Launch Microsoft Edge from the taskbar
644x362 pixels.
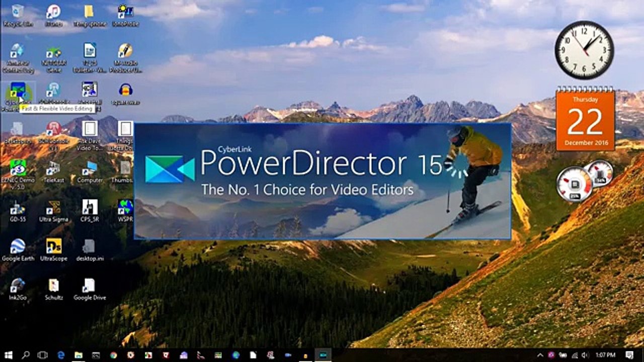(x=61, y=355)
